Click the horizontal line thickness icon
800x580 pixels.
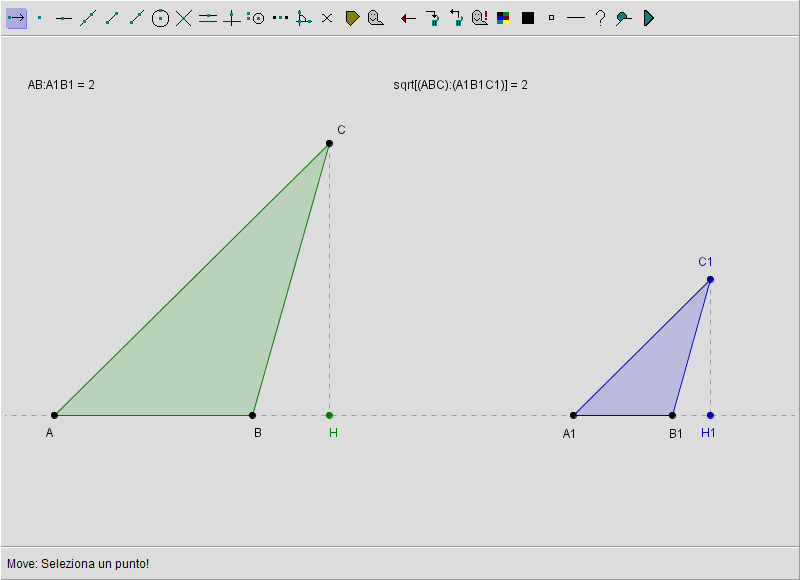click(576, 18)
